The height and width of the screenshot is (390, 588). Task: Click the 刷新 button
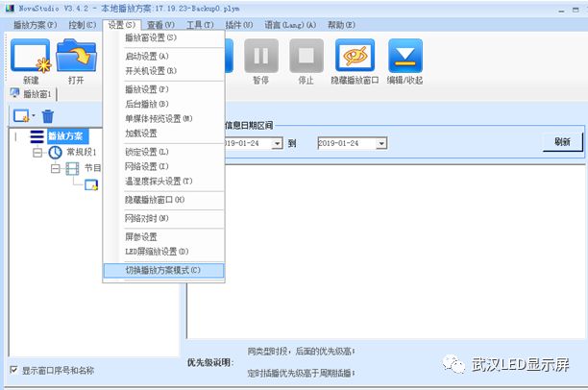point(562,142)
